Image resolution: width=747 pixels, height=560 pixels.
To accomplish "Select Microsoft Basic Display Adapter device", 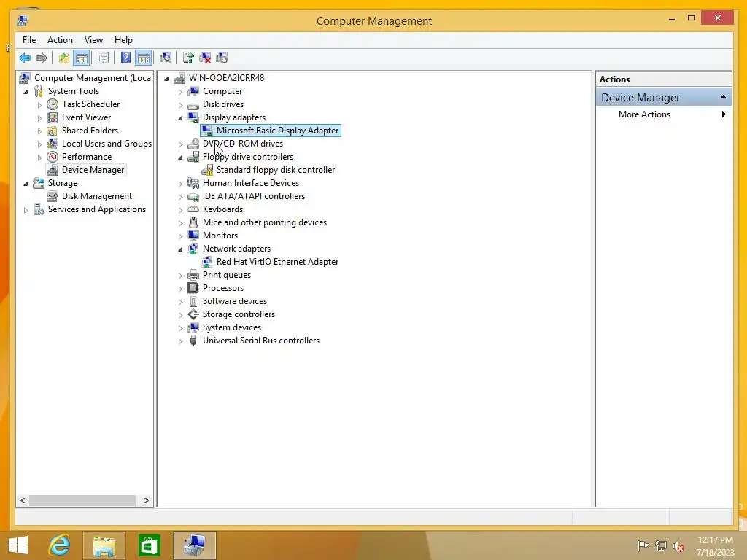I will click(x=277, y=131).
